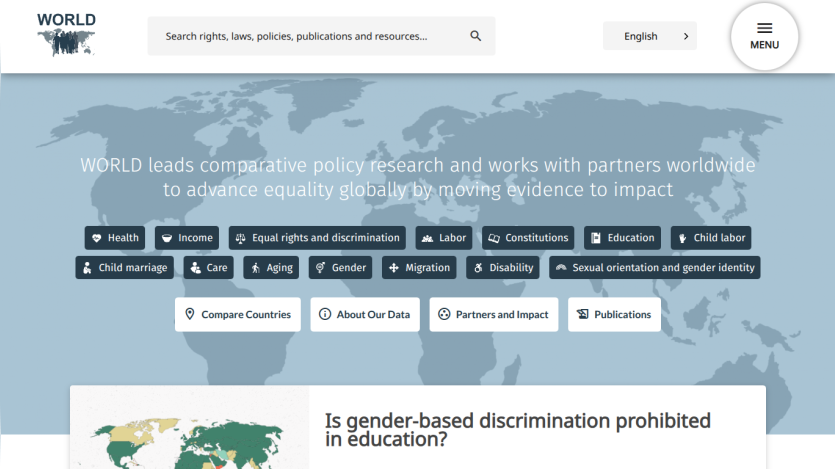Click the figure icon on Child marriage
This screenshot has width=835, height=469.
click(x=87, y=268)
